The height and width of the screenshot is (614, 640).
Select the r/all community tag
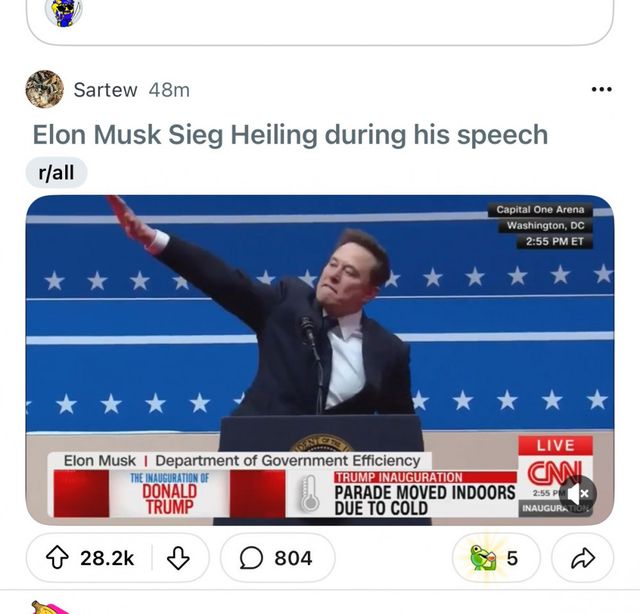(56, 173)
